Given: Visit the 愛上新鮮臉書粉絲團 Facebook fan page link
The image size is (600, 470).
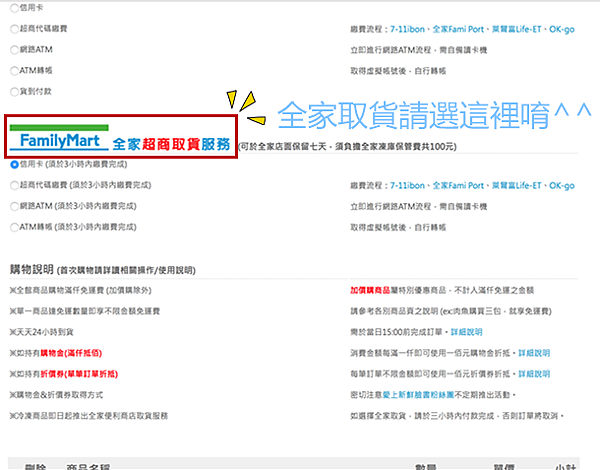Looking at the screenshot, I should pyautogui.click(x=418, y=395).
